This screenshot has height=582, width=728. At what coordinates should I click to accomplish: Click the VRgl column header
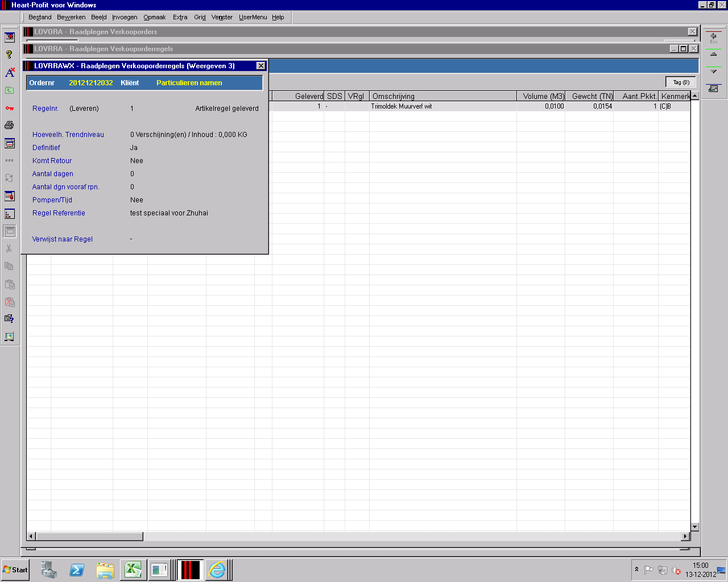357,96
